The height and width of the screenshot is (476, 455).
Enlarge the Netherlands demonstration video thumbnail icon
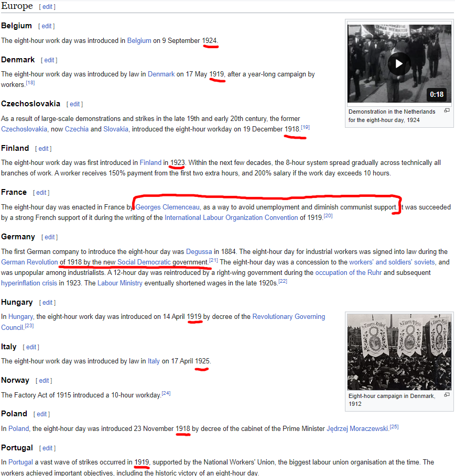[447, 111]
